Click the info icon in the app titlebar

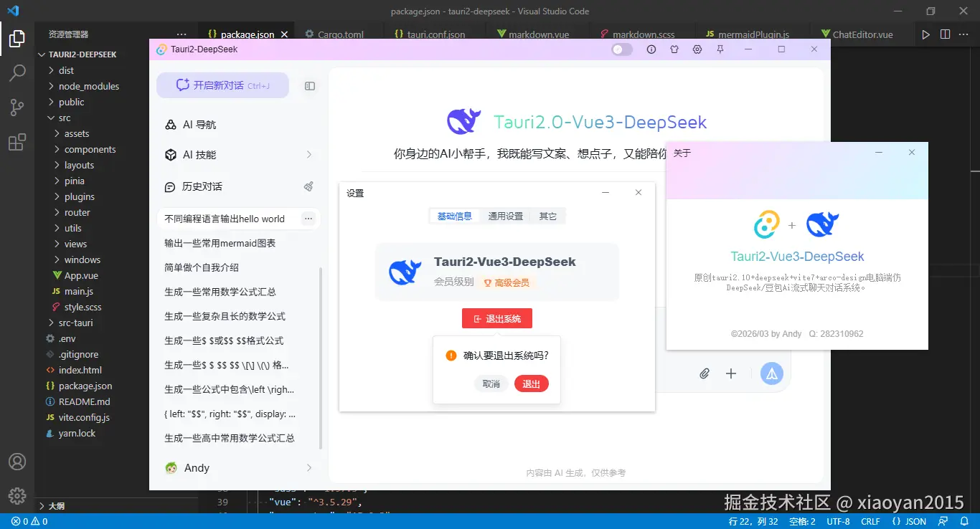pos(650,49)
